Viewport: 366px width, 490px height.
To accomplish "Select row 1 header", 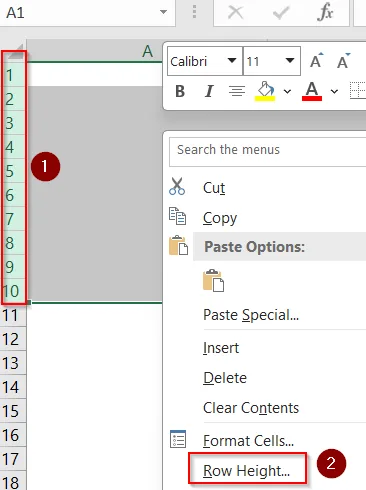I will click(13, 75).
